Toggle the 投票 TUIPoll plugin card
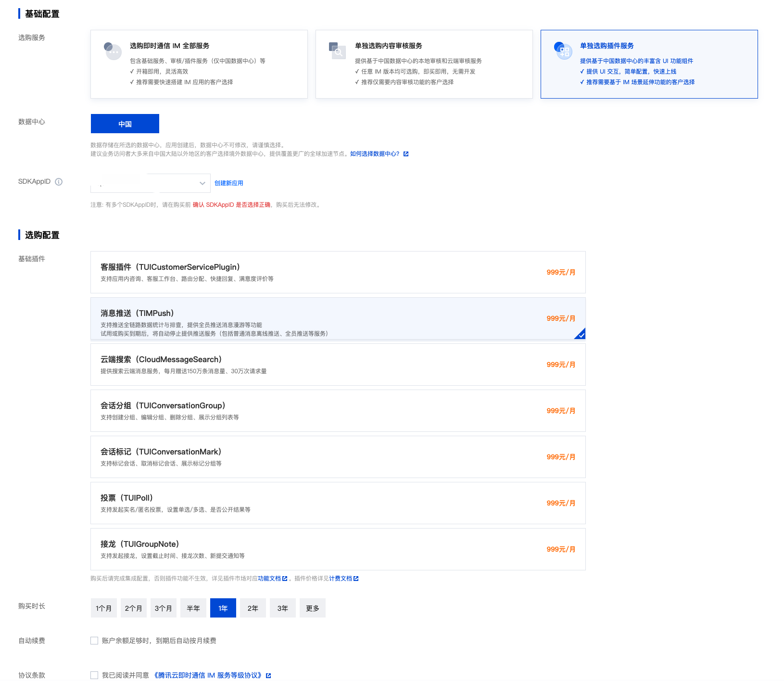Viewport: 784px width, 681px height. tap(338, 503)
